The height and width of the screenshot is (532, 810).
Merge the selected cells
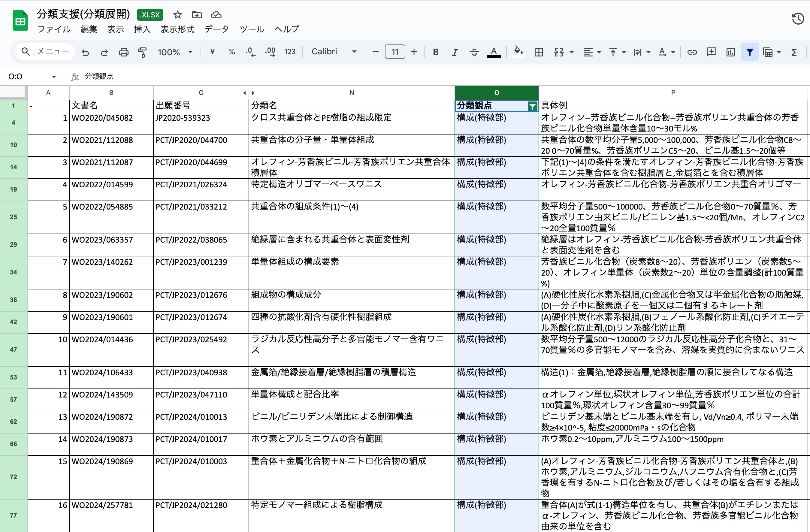coord(559,52)
